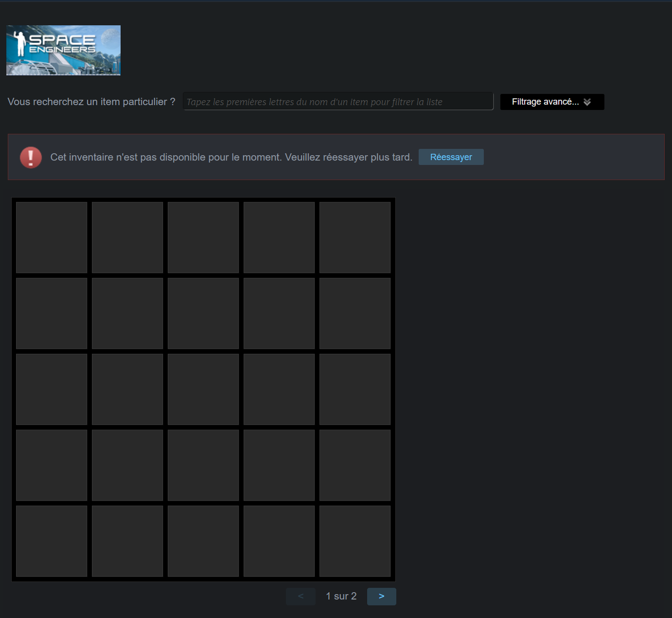
Task: Choose the last slot in the fourth row
Action: pyautogui.click(x=355, y=465)
